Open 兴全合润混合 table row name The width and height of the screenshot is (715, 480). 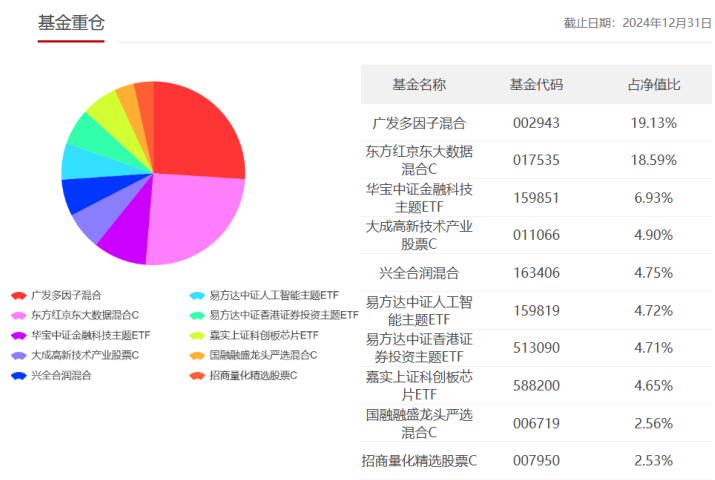click(419, 273)
